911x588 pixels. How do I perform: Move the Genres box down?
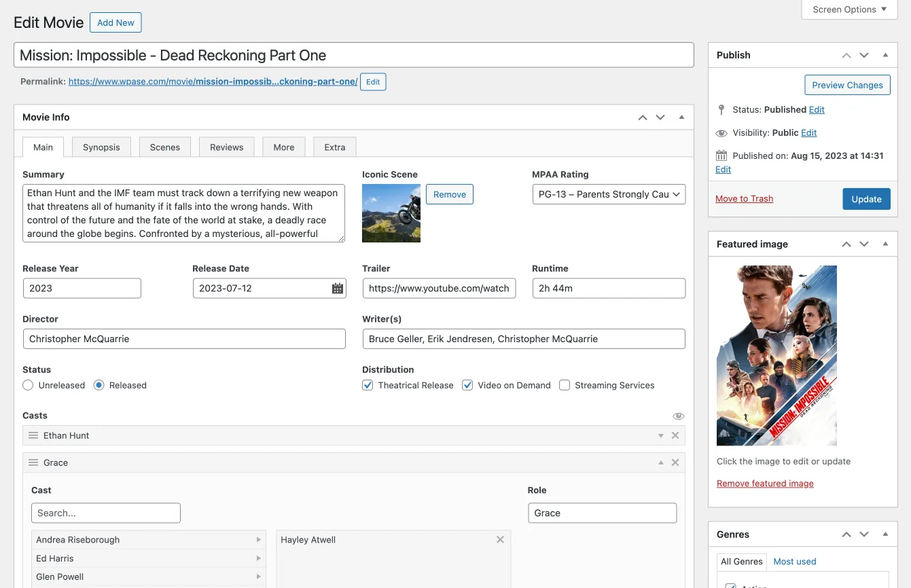[x=864, y=534]
